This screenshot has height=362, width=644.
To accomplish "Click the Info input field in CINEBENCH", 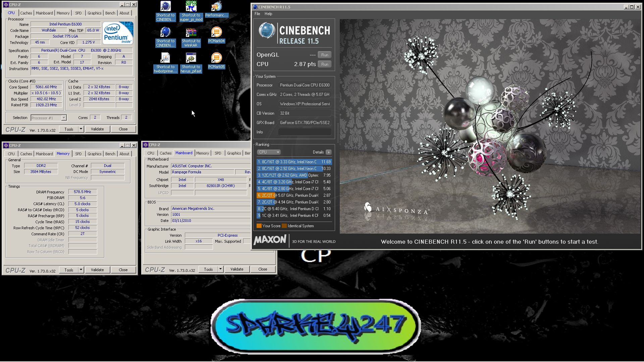I will [305, 132].
